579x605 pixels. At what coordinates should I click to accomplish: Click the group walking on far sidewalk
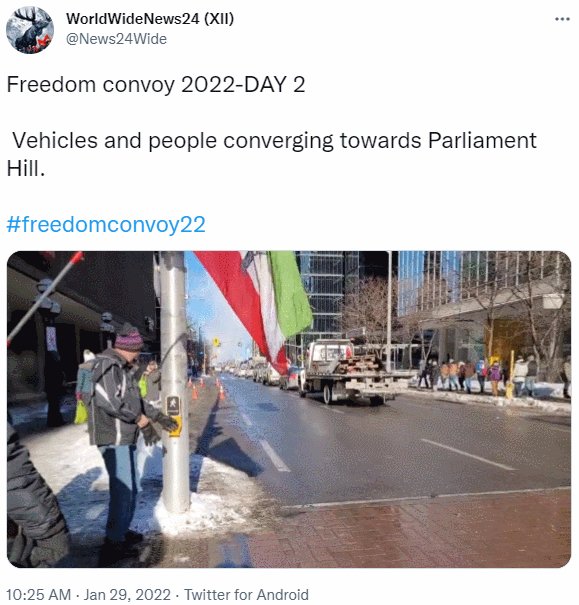pos(478,375)
